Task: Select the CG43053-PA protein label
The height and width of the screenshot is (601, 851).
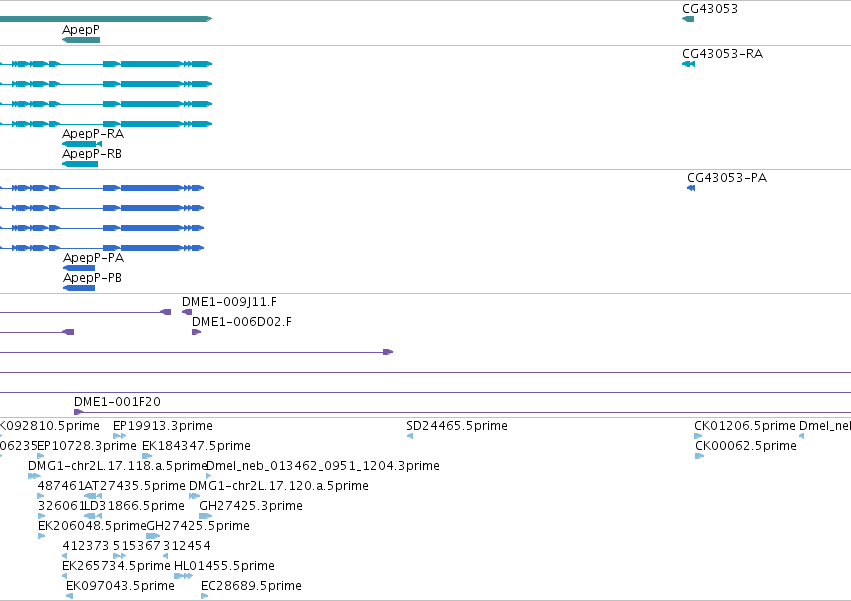Action: (x=727, y=178)
